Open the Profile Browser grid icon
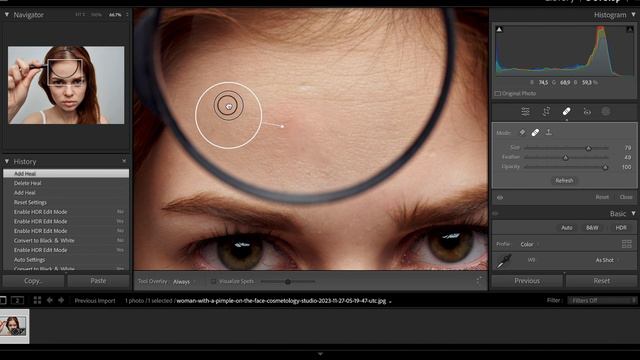 coord(627,244)
